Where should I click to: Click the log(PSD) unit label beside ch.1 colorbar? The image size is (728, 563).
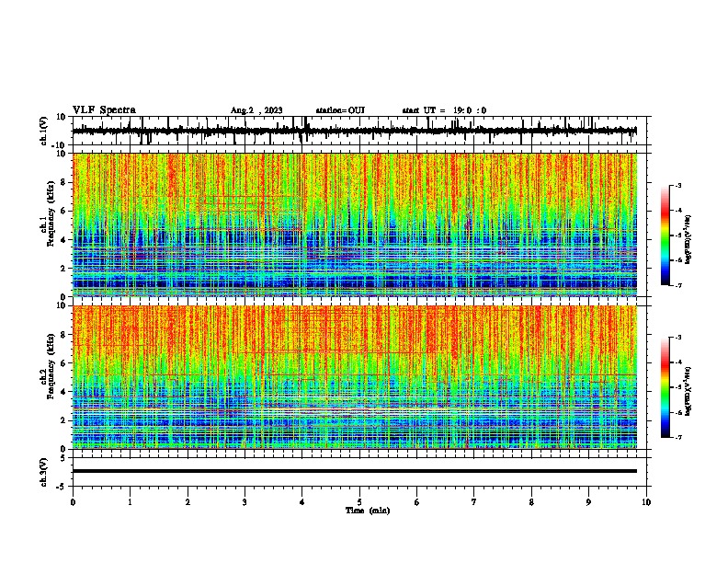pyautogui.click(x=688, y=240)
